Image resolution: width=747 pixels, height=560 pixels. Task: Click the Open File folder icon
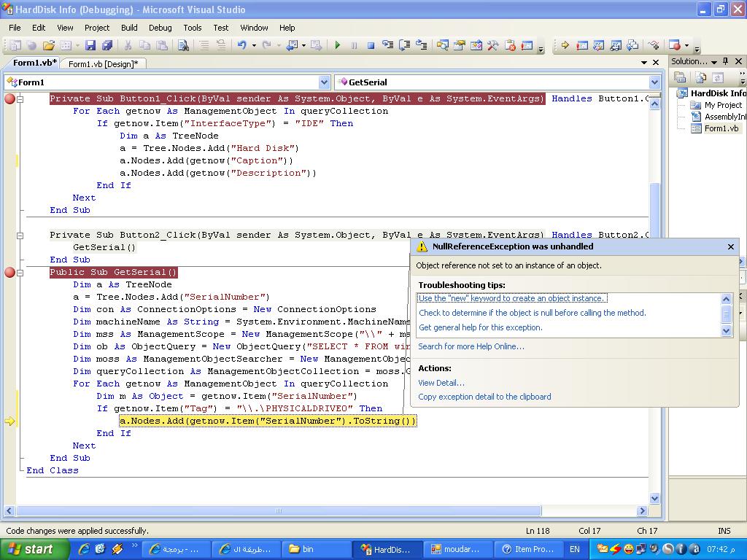point(48,45)
